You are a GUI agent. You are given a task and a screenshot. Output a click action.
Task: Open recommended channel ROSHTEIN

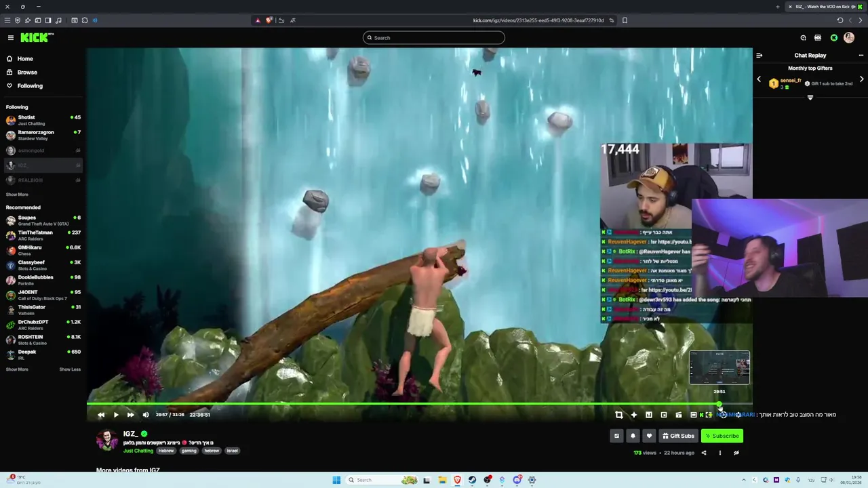tap(43, 340)
